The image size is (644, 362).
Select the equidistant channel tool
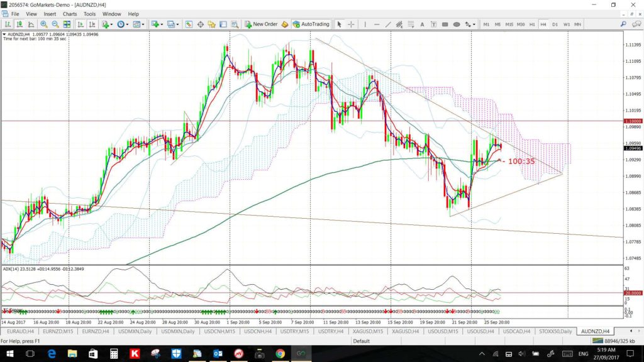(x=399, y=25)
